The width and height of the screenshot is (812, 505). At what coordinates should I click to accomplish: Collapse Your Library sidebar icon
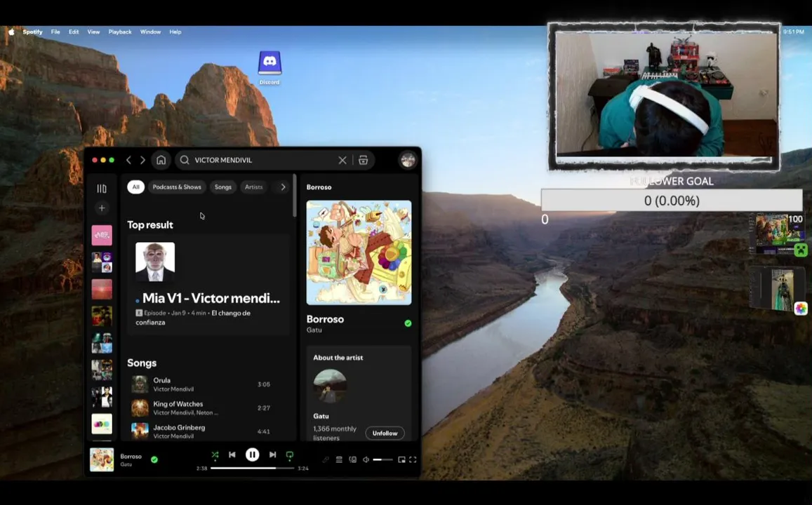pos(102,189)
